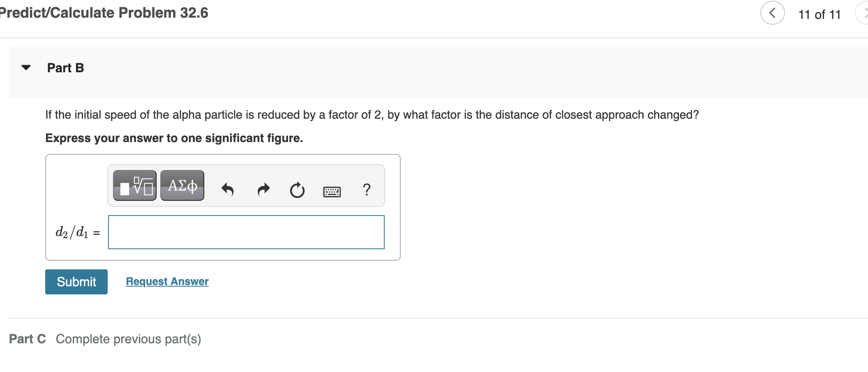The width and height of the screenshot is (868, 372).
Task: Click the Submit button
Action: 76,282
